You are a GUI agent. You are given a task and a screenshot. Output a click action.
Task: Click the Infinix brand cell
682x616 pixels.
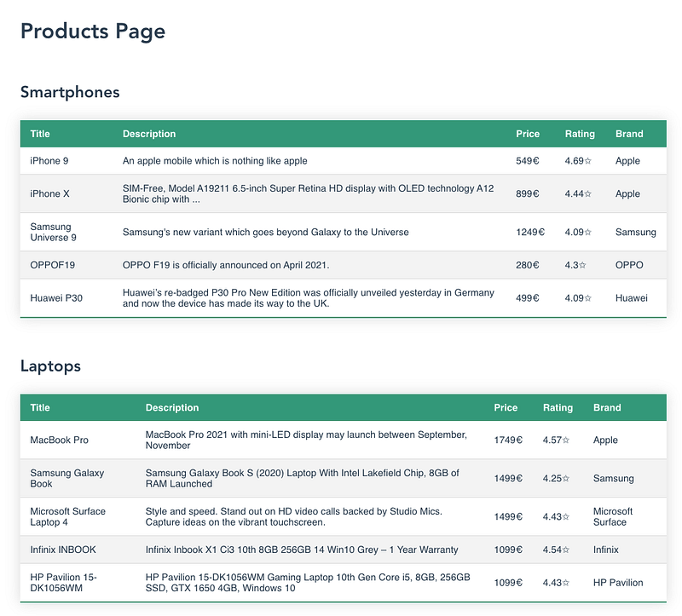pos(605,550)
